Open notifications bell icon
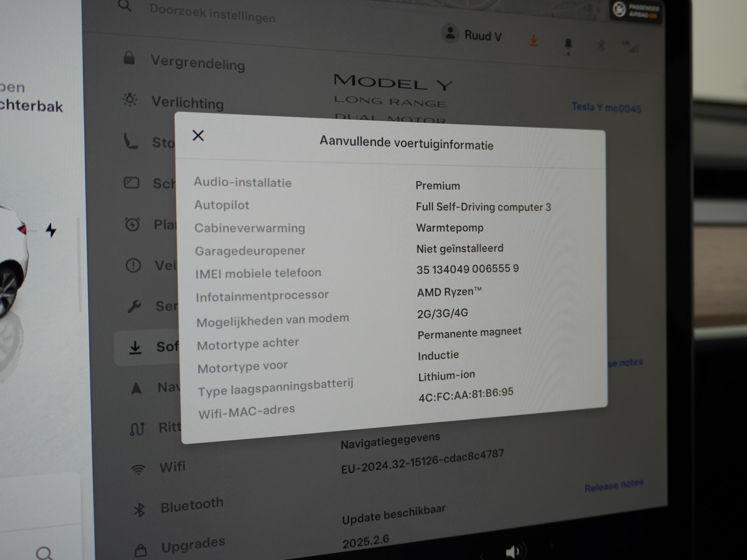Viewport: 747px width, 560px height. tap(568, 45)
